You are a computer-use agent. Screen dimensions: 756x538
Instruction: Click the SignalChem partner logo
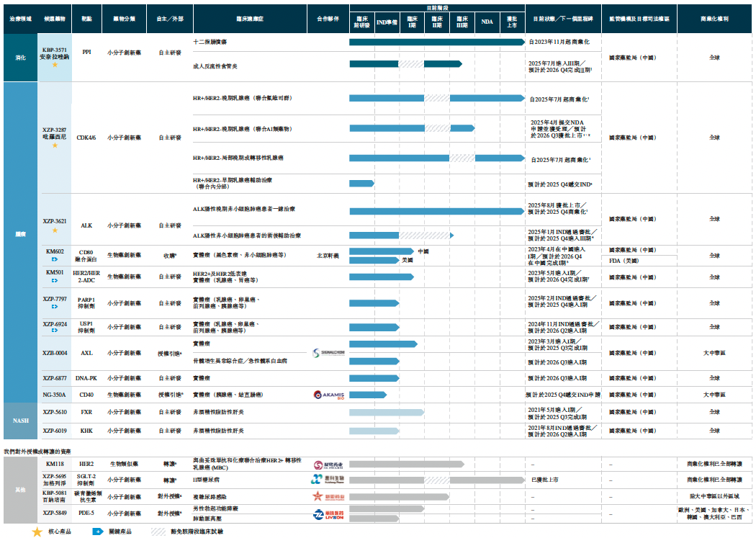click(x=328, y=353)
